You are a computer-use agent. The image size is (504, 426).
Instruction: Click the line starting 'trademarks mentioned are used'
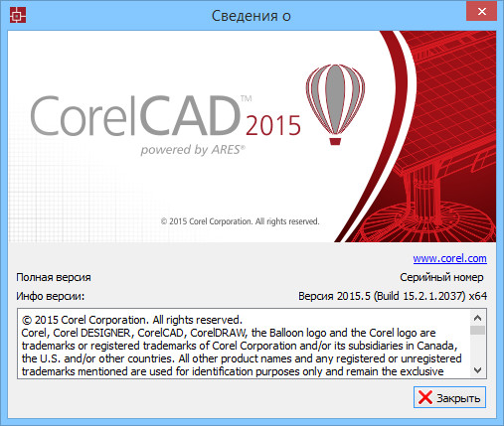click(233, 371)
